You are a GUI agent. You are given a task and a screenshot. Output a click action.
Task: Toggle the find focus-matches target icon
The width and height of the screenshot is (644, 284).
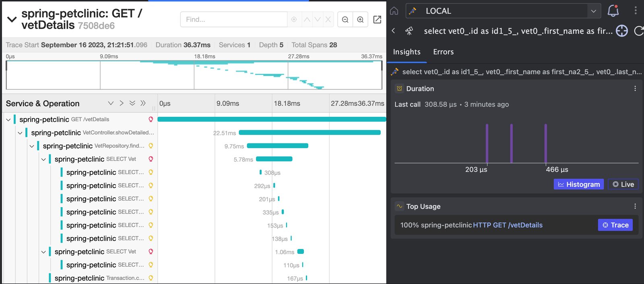pyautogui.click(x=294, y=19)
